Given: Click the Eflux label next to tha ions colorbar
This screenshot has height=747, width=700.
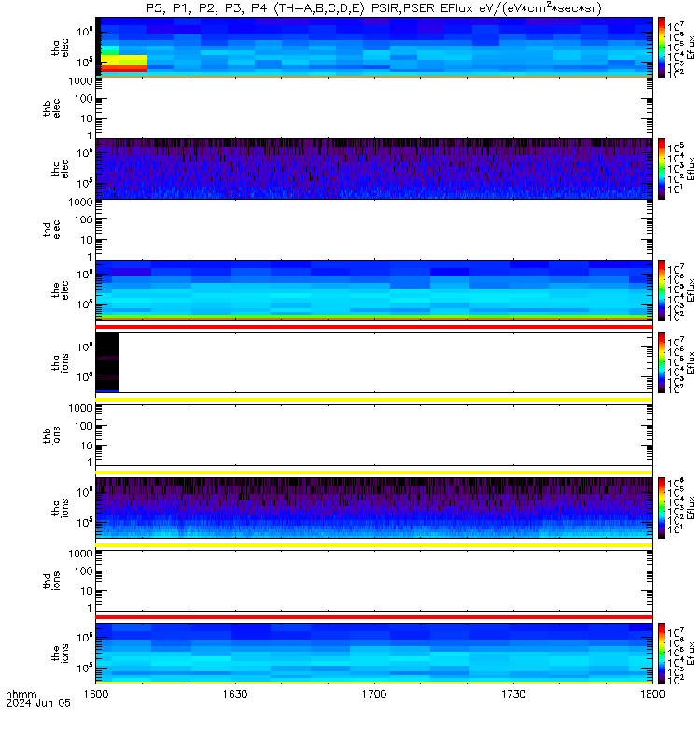Looking at the screenshot, I should click(691, 362).
